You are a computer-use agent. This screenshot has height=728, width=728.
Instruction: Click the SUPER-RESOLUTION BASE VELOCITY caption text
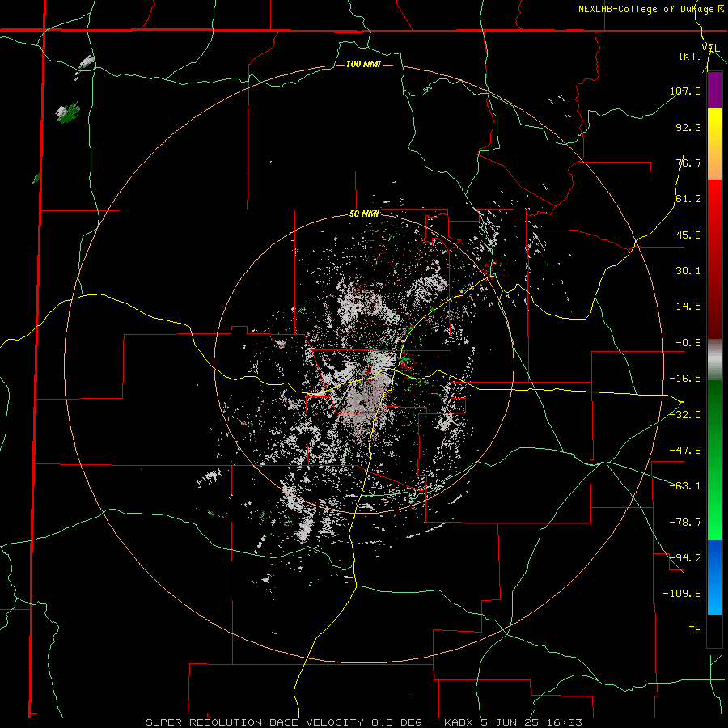coord(255,722)
